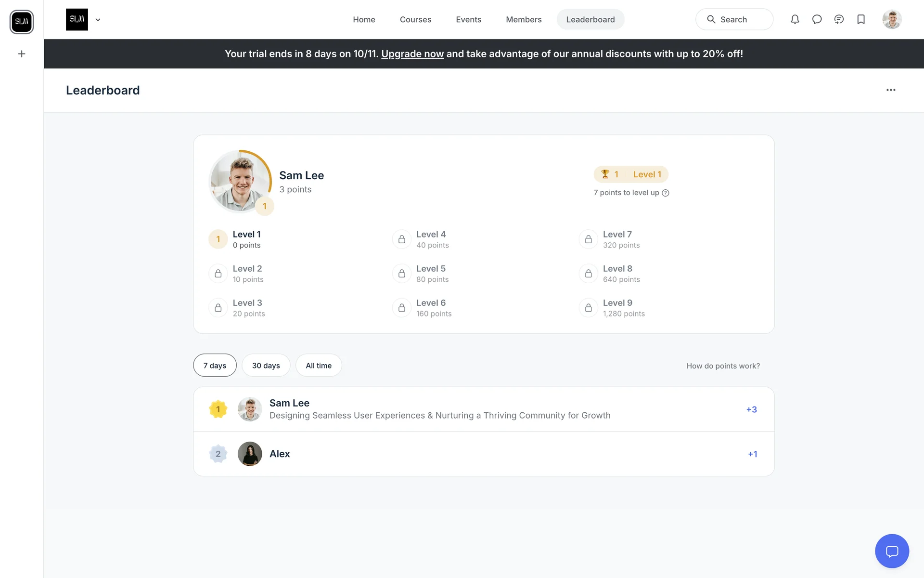Open bookmarks icon in header
The height and width of the screenshot is (578, 924).
pyautogui.click(x=861, y=19)
